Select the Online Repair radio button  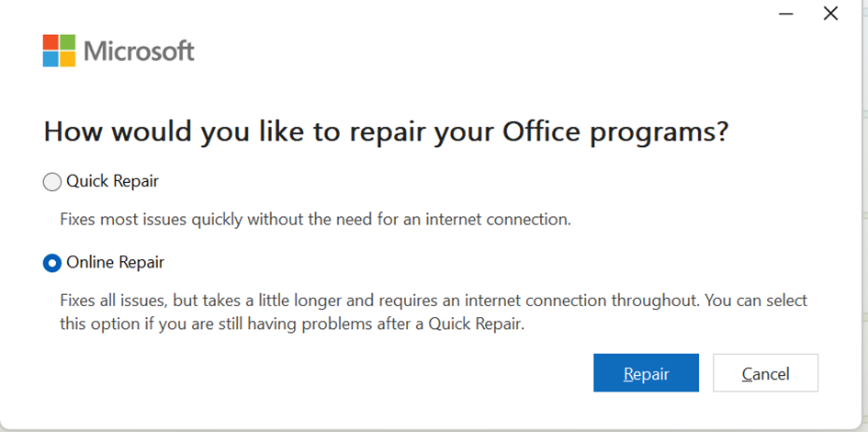click(x=52, y=263)
